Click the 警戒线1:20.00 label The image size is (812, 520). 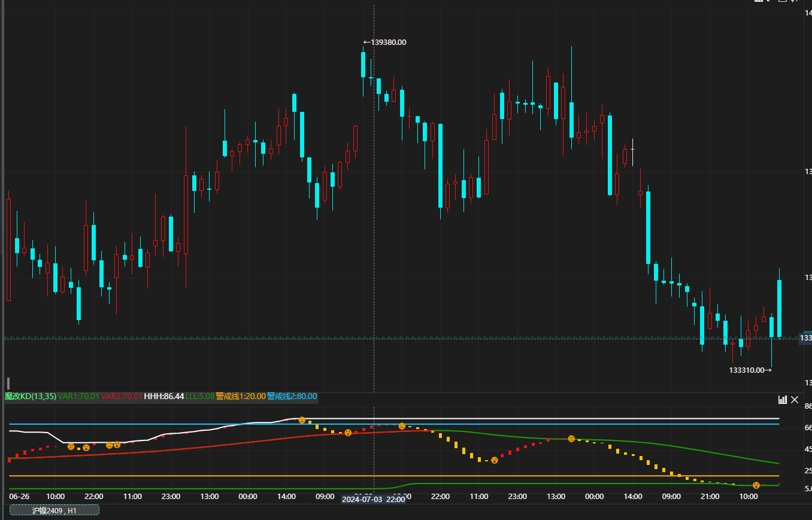click(241, 396)
